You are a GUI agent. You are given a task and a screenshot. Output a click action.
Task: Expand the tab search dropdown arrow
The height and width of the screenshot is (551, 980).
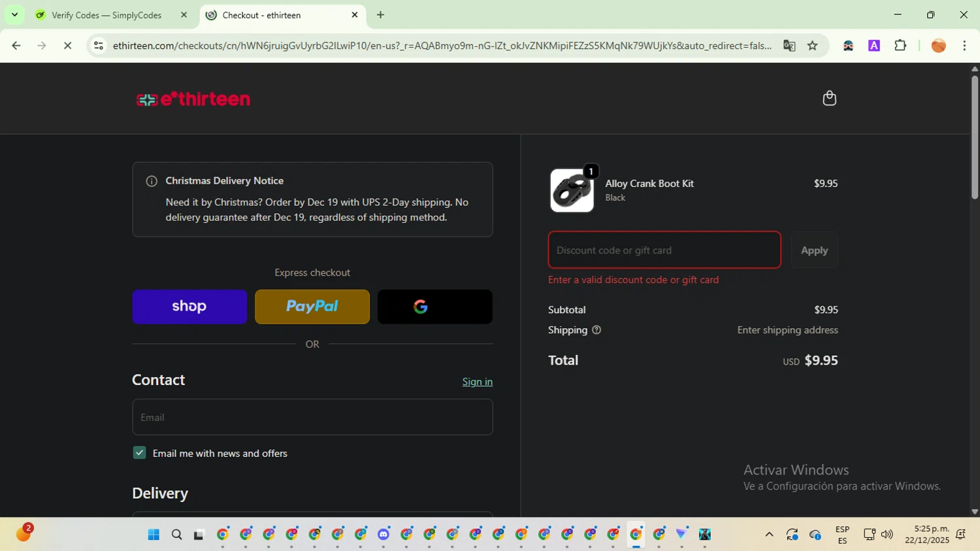[x=14, y=15]
